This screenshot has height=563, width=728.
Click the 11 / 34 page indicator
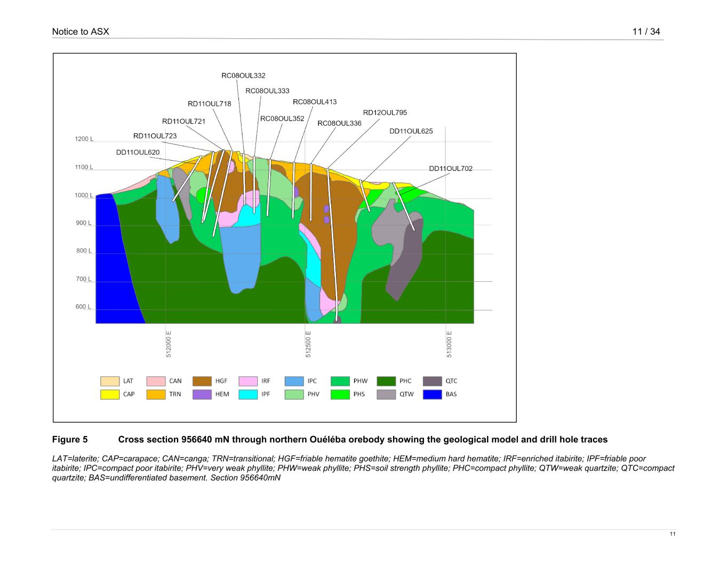pyautogui.click(x=646, y=31)
